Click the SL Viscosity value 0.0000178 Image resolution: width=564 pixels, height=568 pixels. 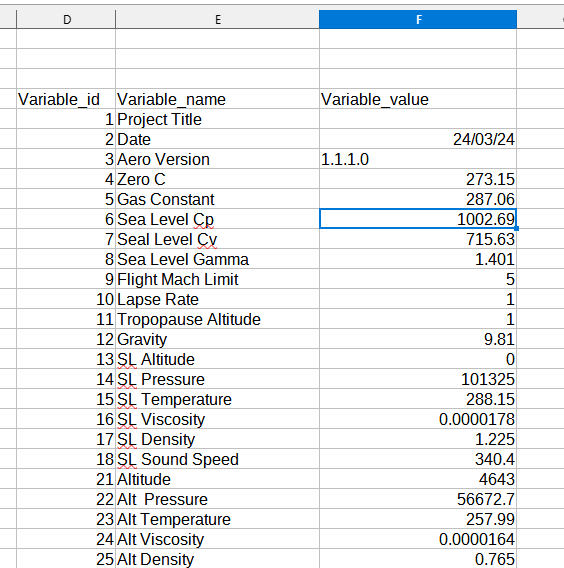(418, 419)
